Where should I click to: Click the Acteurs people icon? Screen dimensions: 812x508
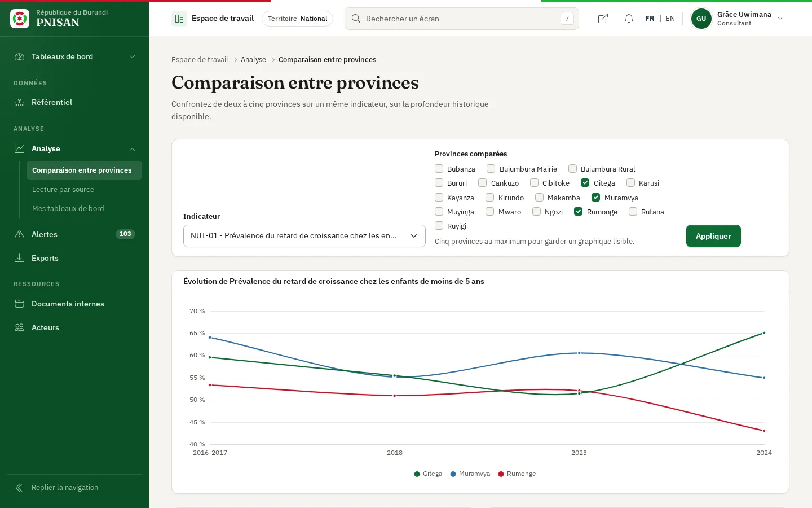pyautogui.click(x=20, y=327)
